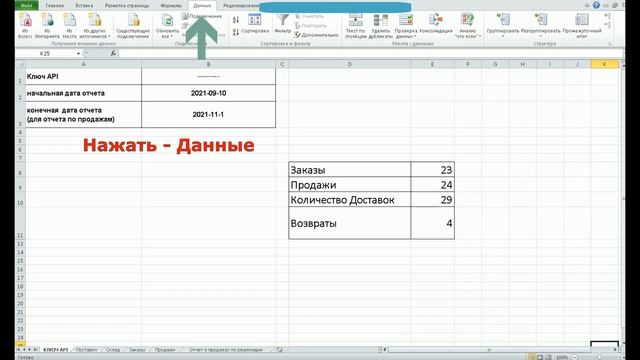Select the 'Количество Доставок' cell
Screen dimensions: 640x360
pyautogui.click(x=350, y=200)
